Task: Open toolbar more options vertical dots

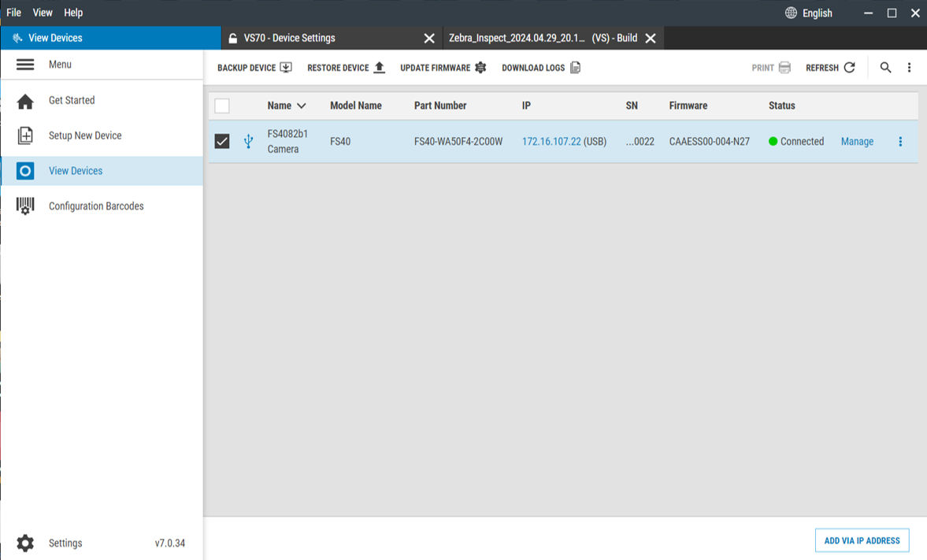Action: pyautogui.click(x=909, y=68)
